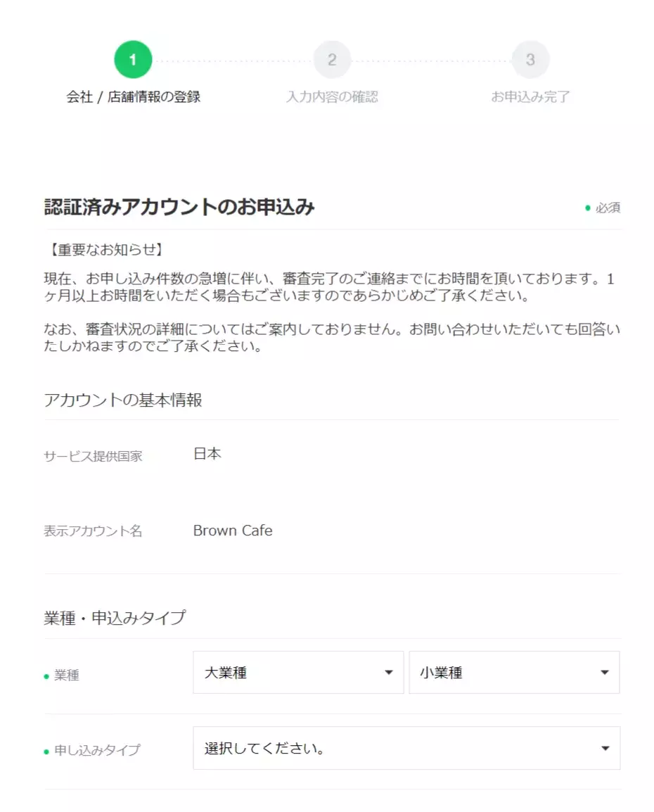Open the 大業種 dropdown
654x812 pixels.
[298, 672]
